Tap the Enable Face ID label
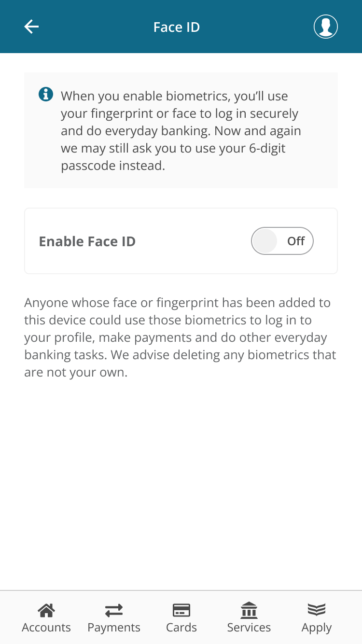 pos(87,241)
